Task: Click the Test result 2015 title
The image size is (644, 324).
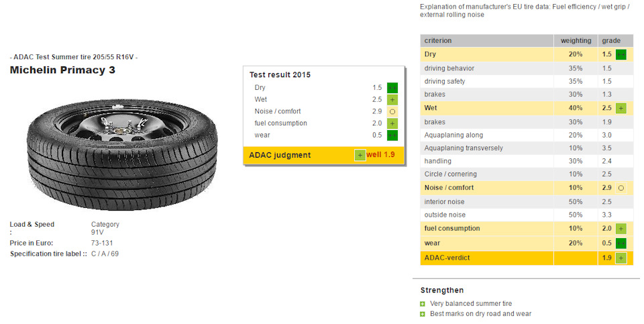Action: tap(280, 74)
